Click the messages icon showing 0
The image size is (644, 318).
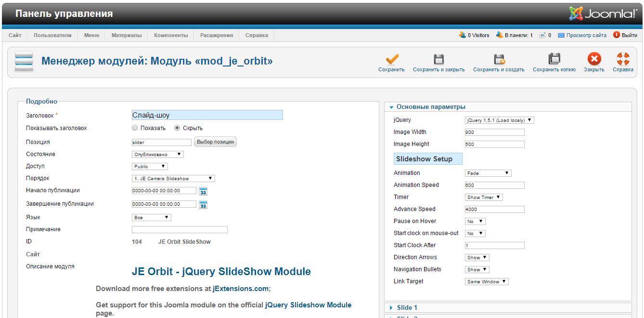[542, 35]
